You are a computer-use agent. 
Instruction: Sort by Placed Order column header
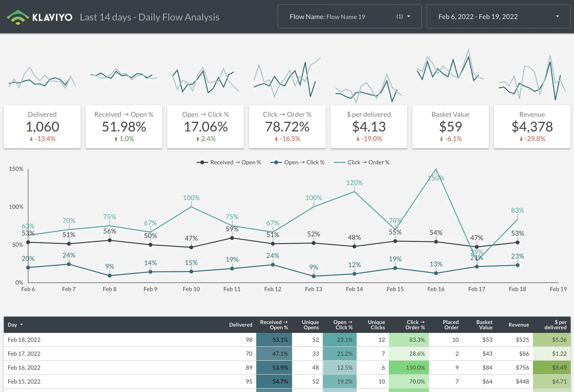click(451, 325)
